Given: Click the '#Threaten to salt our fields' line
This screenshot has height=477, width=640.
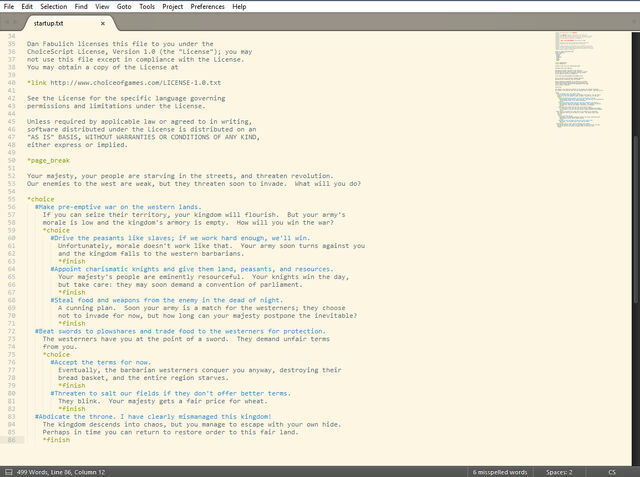Looking at the screenshot, I should click(171, 393).
